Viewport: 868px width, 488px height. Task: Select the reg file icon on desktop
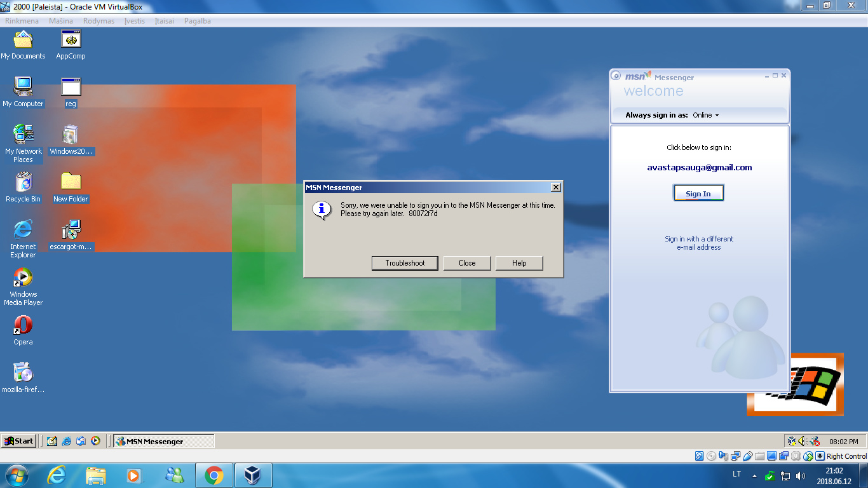[71, 92]
